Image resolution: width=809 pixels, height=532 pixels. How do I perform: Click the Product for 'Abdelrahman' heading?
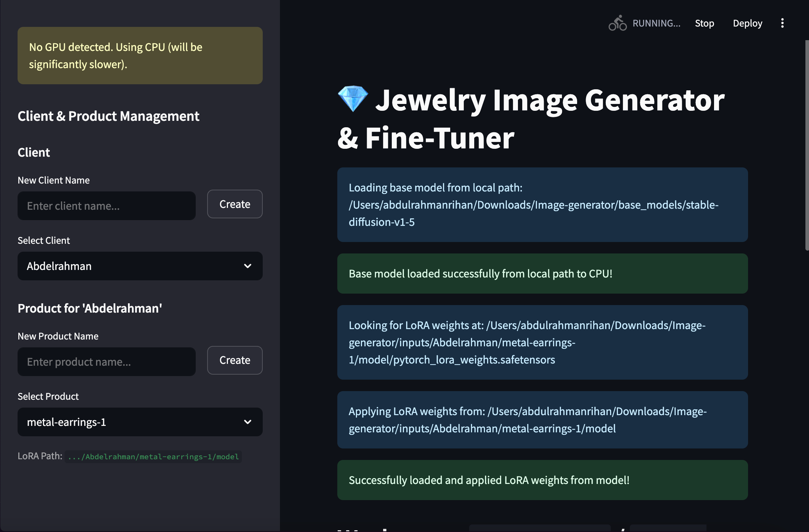pyautogui.click(x=90, y=308)
